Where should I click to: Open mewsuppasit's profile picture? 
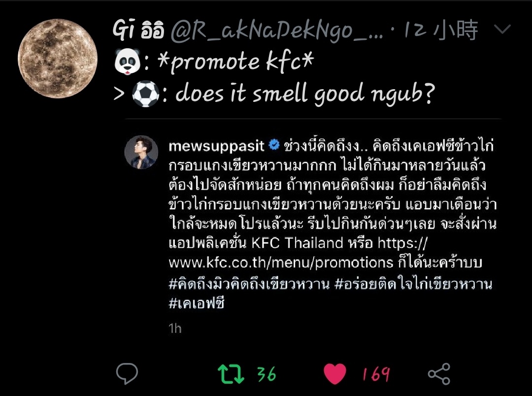coord(141,152)
